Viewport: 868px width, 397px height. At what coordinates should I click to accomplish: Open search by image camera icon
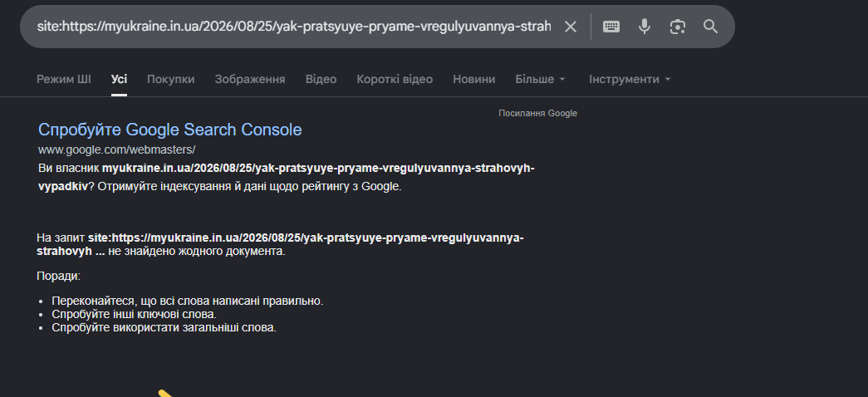click(678, 27)
